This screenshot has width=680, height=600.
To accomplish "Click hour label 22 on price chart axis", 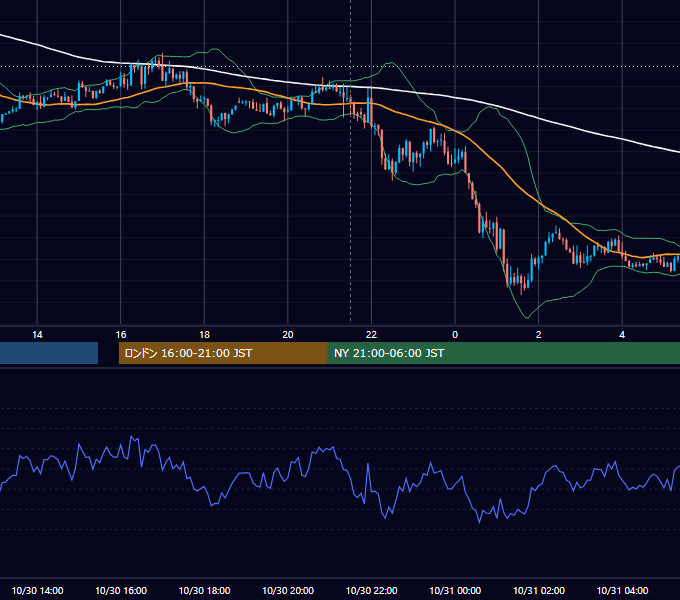I will [x=372, y=335].
